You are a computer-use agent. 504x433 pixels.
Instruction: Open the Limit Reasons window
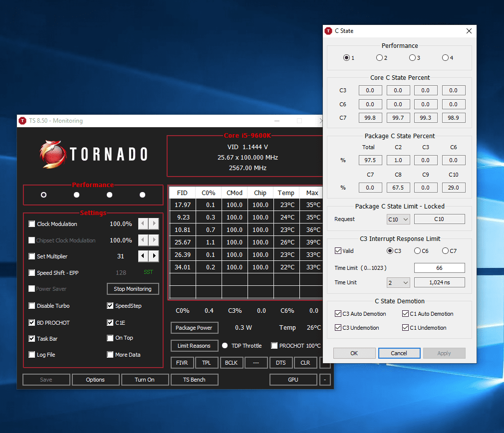pyautogui.click(x=194, y=346)
